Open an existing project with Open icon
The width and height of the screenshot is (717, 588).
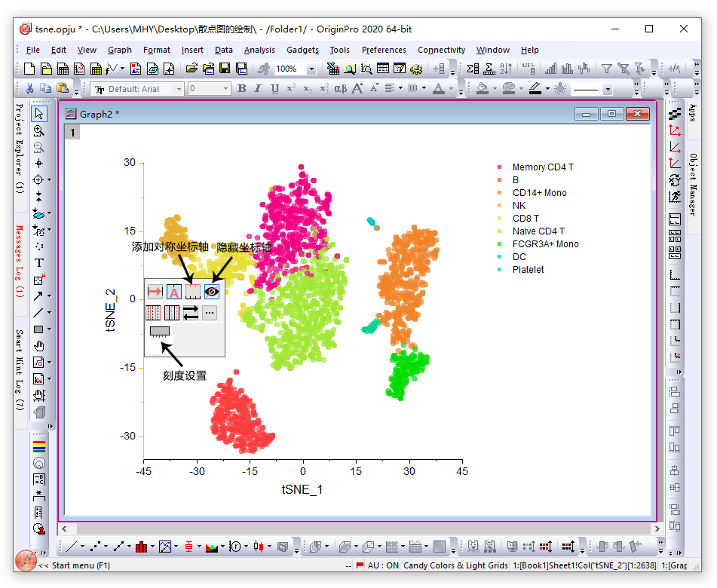tap(192, 69)
